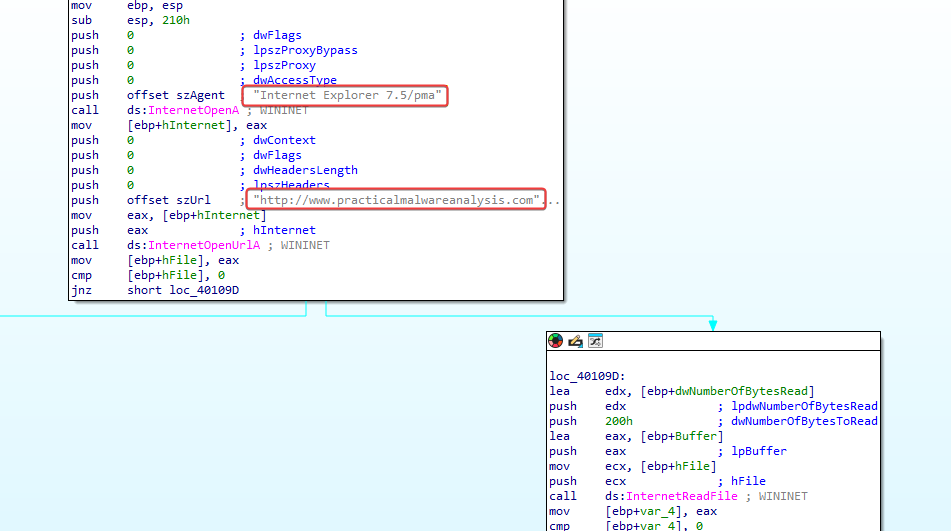The width and height of the screenshot is (951, 531).
Task: Click the node color icon in loc_40109D block
Action: point(555,341)
